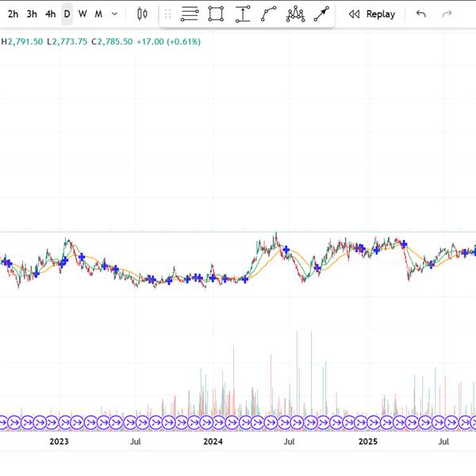
Task: Click the blue plus marker at chart's left edge
Action: click(x=6, y=262)
